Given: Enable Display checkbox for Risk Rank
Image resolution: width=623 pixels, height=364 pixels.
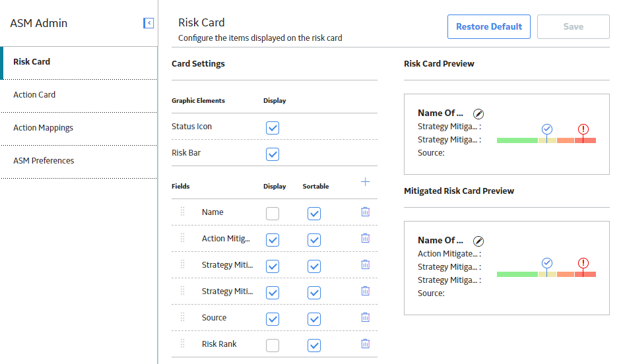Looking at the screenshot, I should tap(273, 346).
